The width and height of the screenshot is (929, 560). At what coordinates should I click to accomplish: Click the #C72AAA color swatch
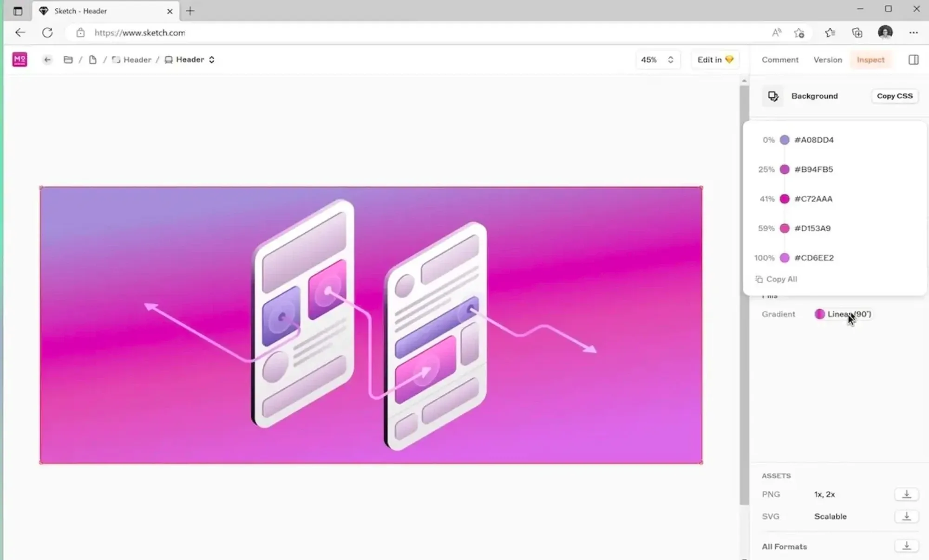[x=785, y=199]
